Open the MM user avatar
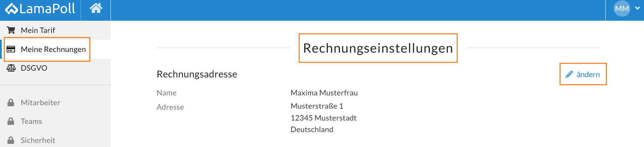 [x=622, y=9]
